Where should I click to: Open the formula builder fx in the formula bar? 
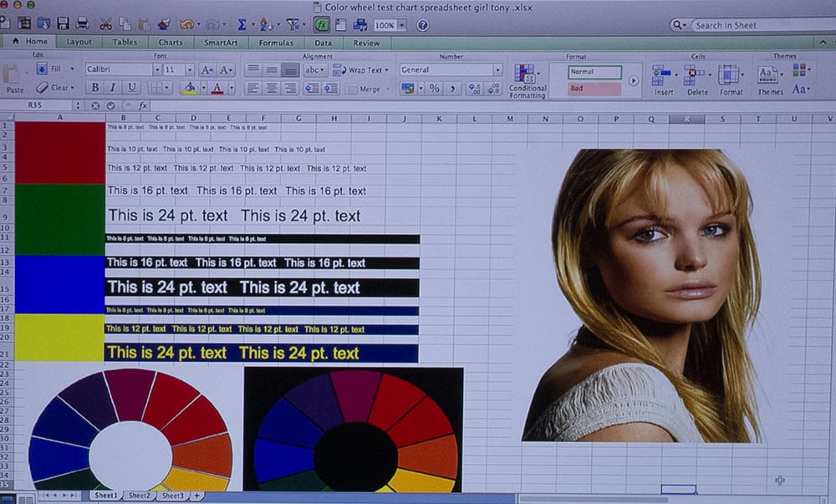click(143, 105)
